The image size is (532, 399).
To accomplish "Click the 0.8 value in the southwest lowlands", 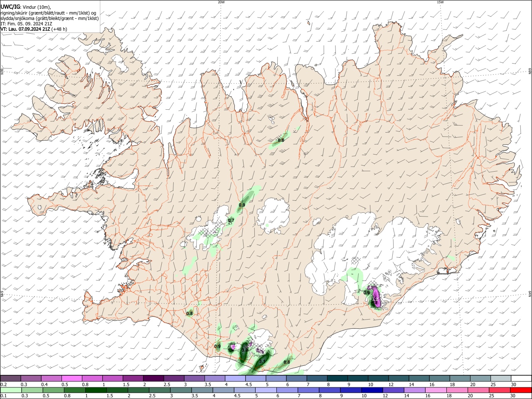I will 190,313.
